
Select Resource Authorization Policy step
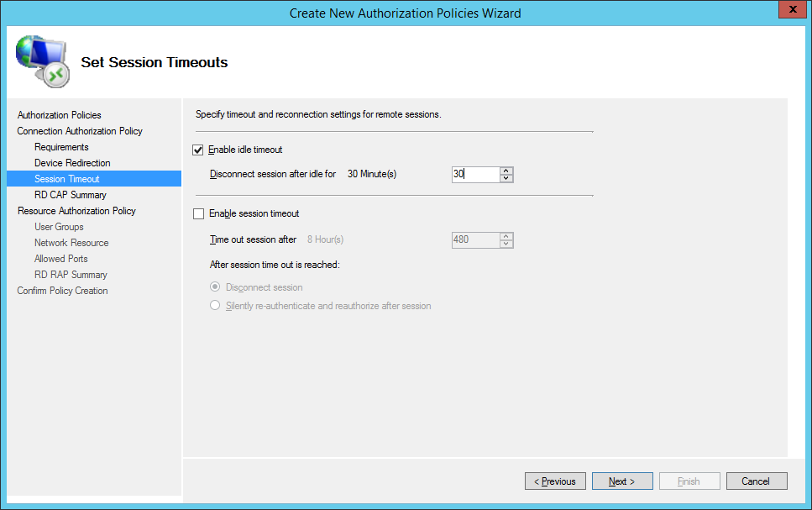click(76, 211)
